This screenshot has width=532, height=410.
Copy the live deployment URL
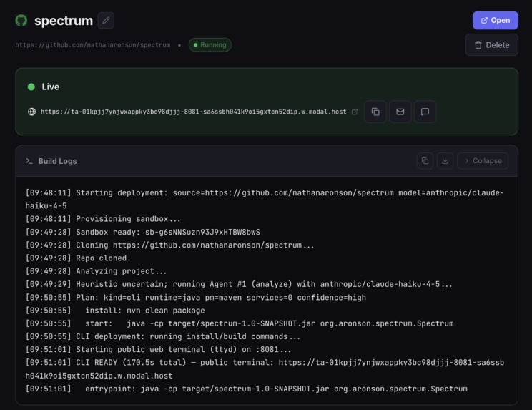(x=375, y=112)
